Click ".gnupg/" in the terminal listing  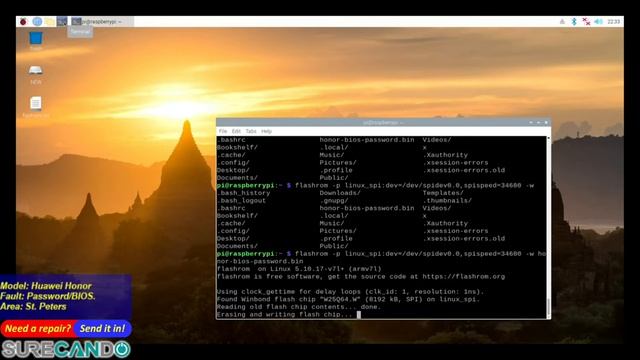334,200
